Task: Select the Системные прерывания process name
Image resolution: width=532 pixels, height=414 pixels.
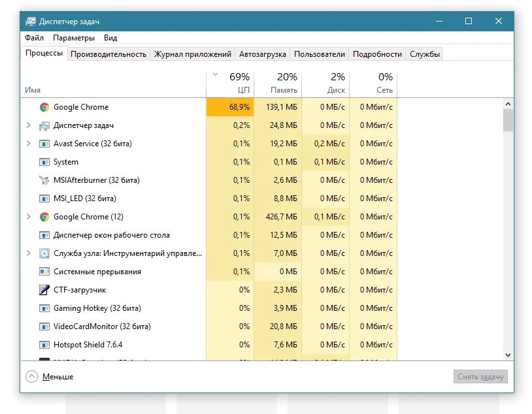Action: coord(97,272)
